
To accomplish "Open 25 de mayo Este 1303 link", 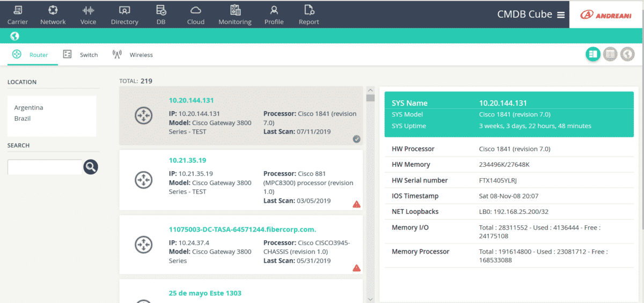I will click(x=205, y=293).
